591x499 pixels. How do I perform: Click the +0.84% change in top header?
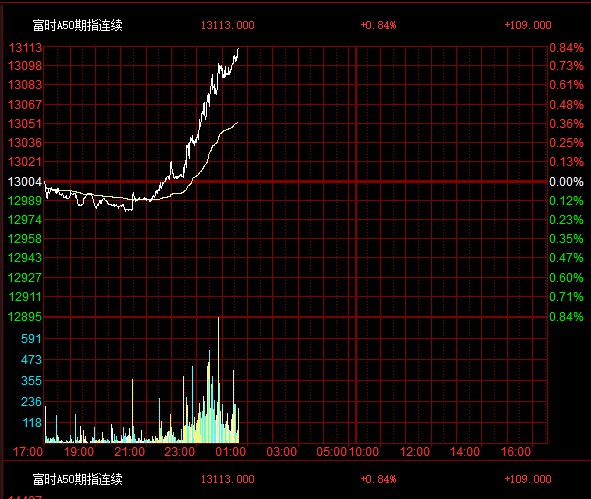pyautogui.click(x=378, y=25)
